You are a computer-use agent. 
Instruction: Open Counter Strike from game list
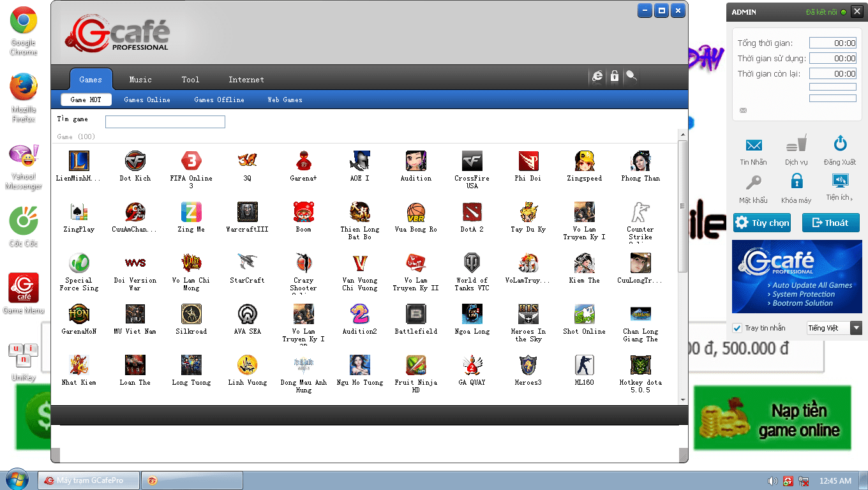click(640, 212)
